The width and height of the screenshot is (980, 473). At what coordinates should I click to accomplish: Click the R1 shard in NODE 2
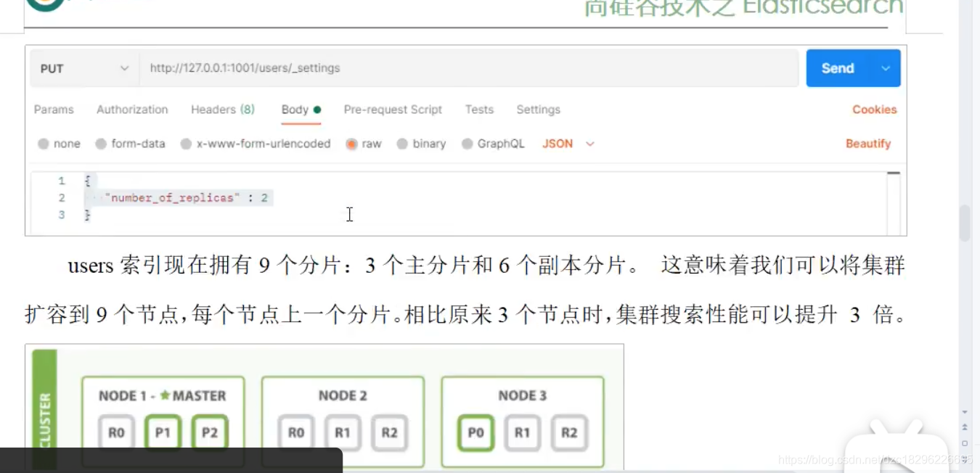[343, 432]
